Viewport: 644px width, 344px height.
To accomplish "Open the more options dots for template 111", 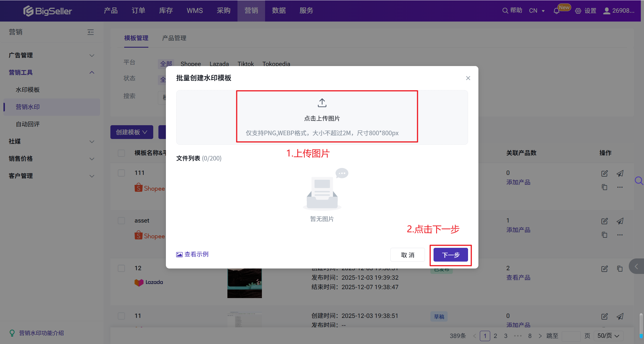I will pos(620,187).
